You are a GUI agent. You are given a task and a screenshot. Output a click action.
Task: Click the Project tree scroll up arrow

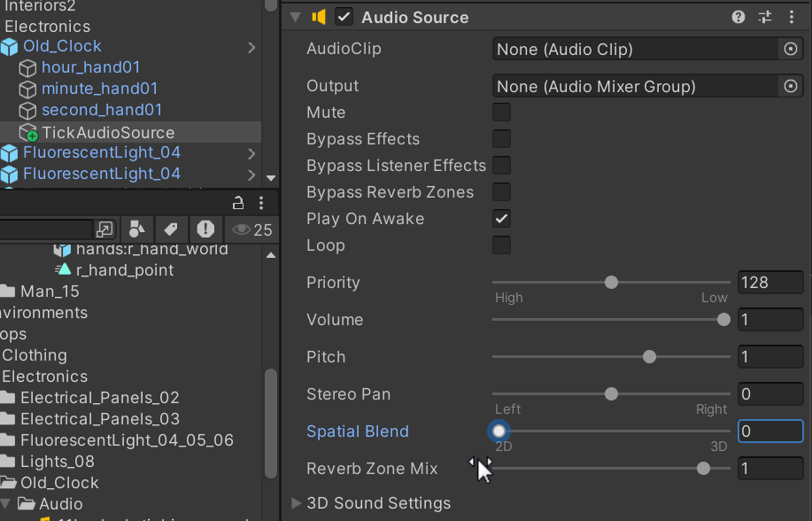[271, 255]
